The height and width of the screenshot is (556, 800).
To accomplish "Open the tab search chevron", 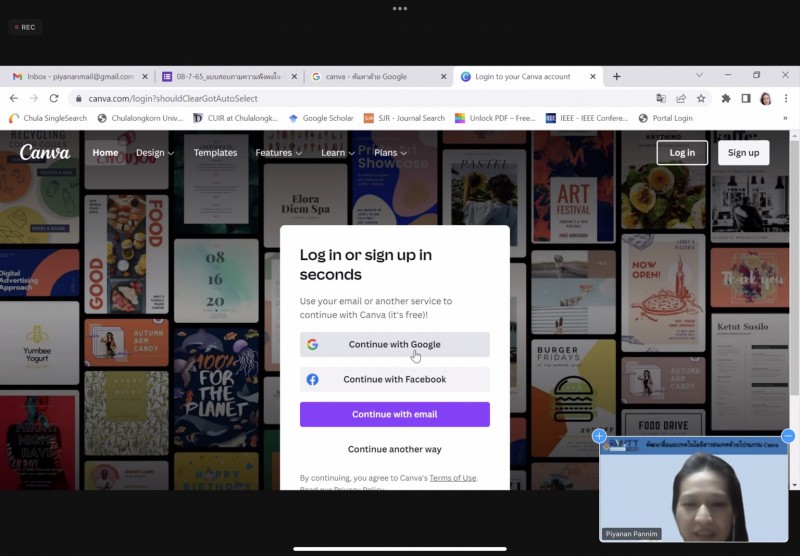I will point(699,75).
